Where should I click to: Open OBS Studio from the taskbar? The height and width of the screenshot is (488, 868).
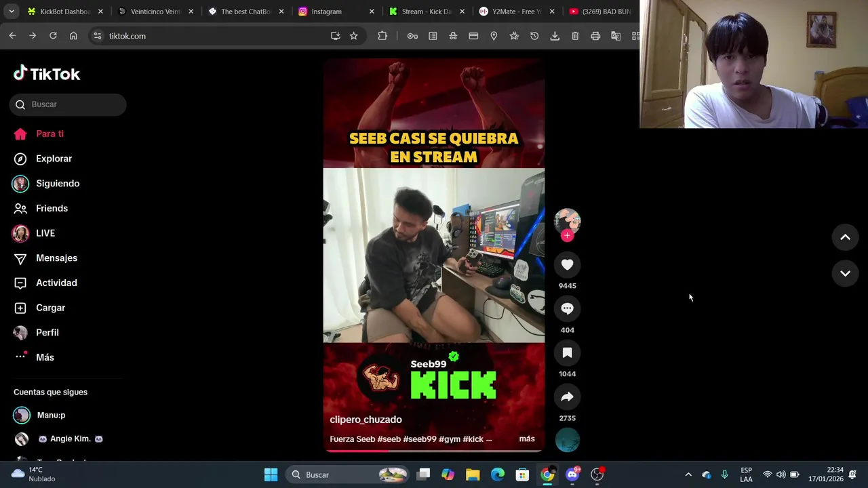click(597, 474)
